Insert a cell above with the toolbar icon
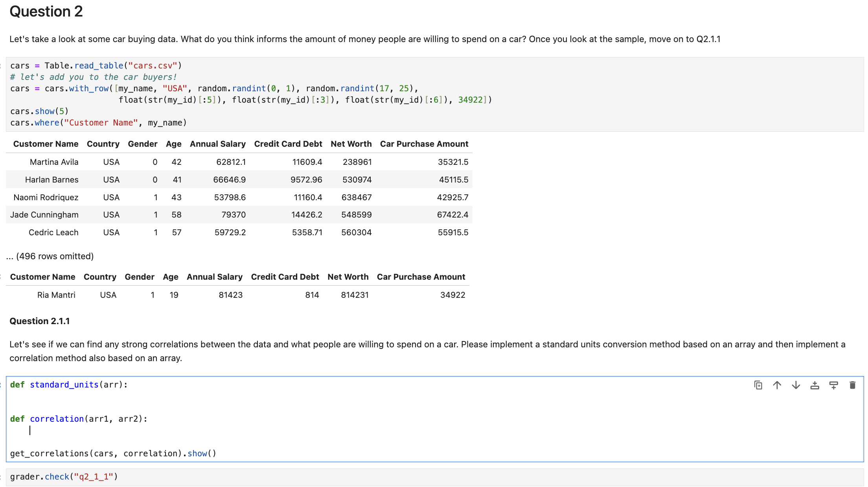The height and width of the screenshot is (487, 868). (815, 385)
